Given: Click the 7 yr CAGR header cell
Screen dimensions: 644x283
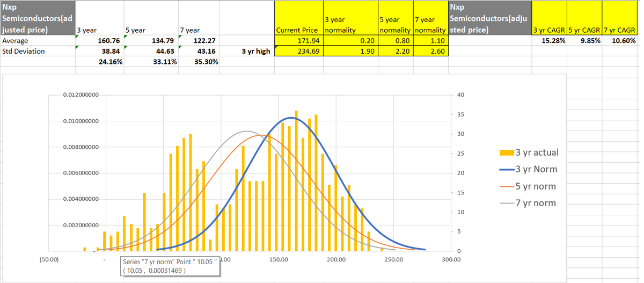Looking at the screenshot, I should pyautogui.click(x=620, y=18).
